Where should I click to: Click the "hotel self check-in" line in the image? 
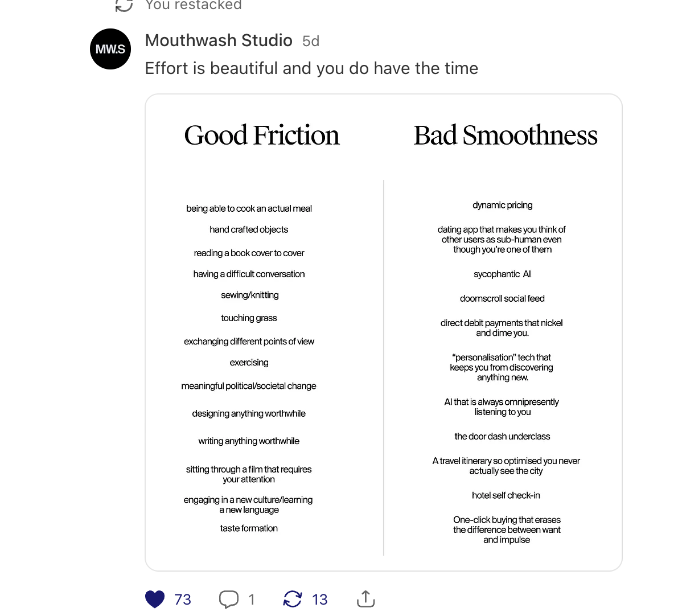coord(506,495)
